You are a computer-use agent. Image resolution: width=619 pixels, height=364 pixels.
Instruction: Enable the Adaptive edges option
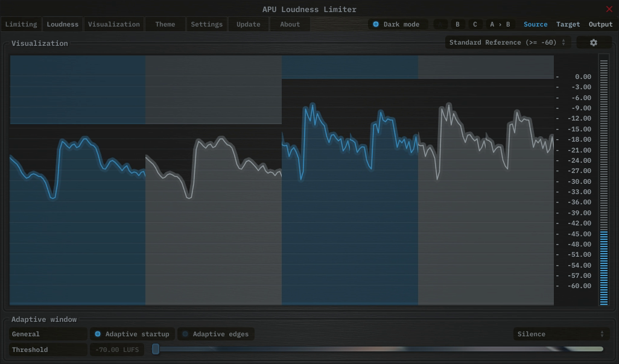(215, 334)
